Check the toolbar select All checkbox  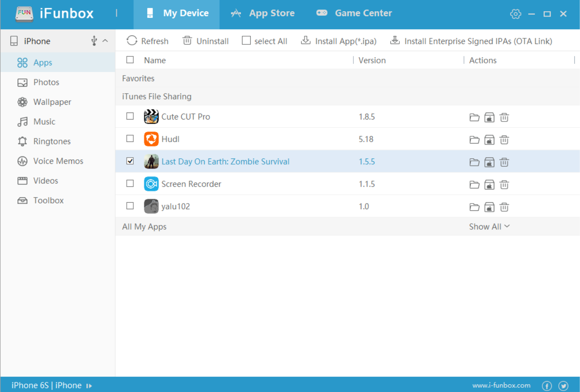[246, 40]
